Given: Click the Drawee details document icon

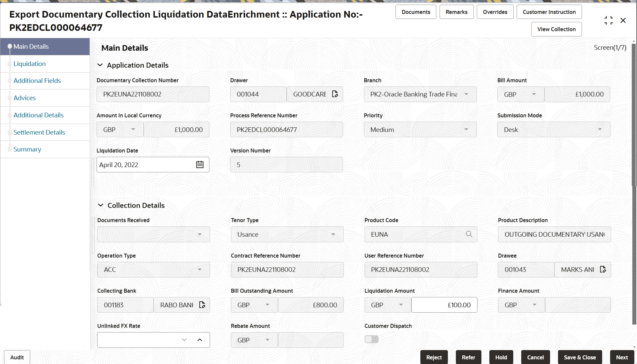Looking at the screenshot, I should [603, 270].
